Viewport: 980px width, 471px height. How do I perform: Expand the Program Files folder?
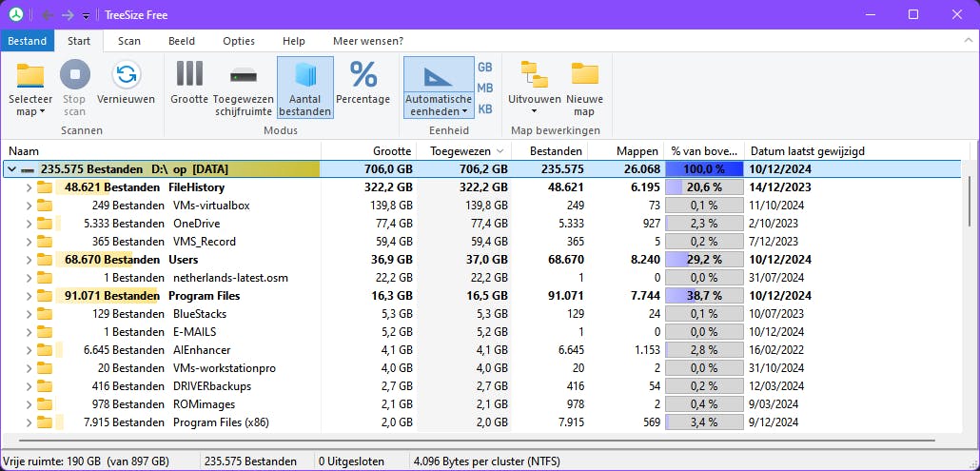click(x=28, y=296)
